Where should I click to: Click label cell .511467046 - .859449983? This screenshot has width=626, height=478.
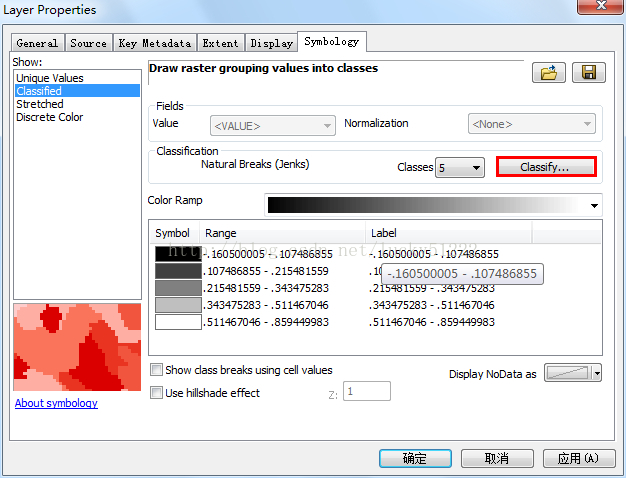432,322
